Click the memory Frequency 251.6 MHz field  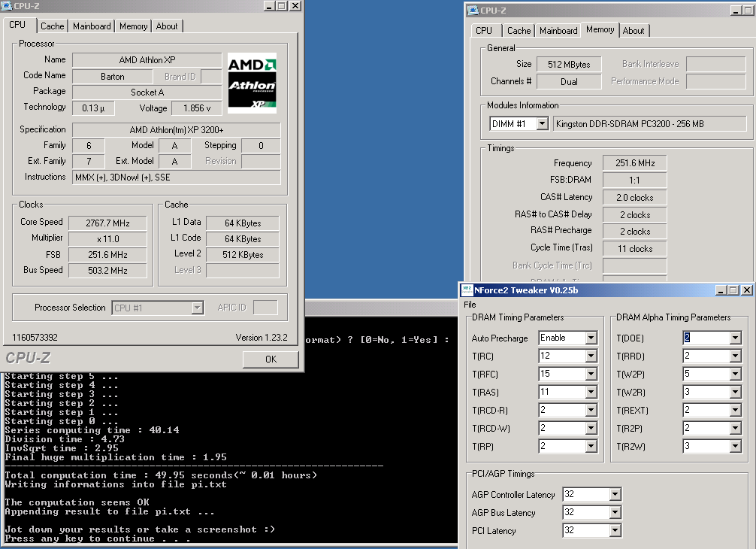coord(634,163)
